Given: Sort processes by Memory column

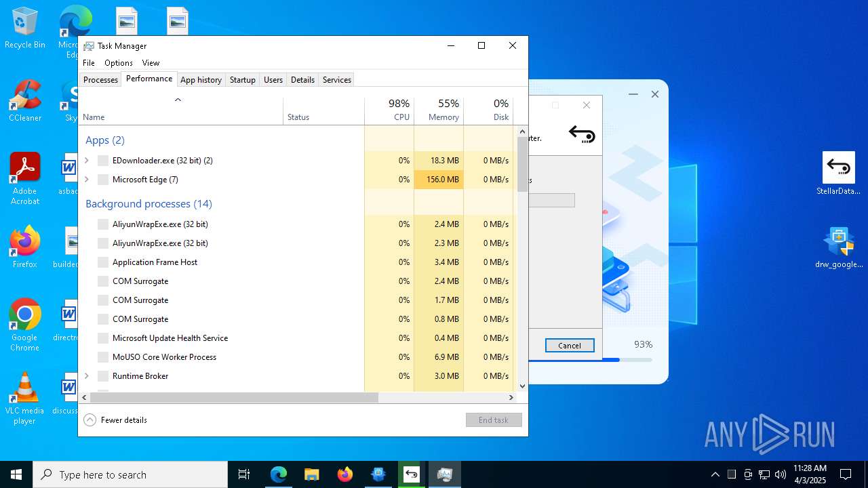Looking at the screenshot, I should (x=439, y=111).
